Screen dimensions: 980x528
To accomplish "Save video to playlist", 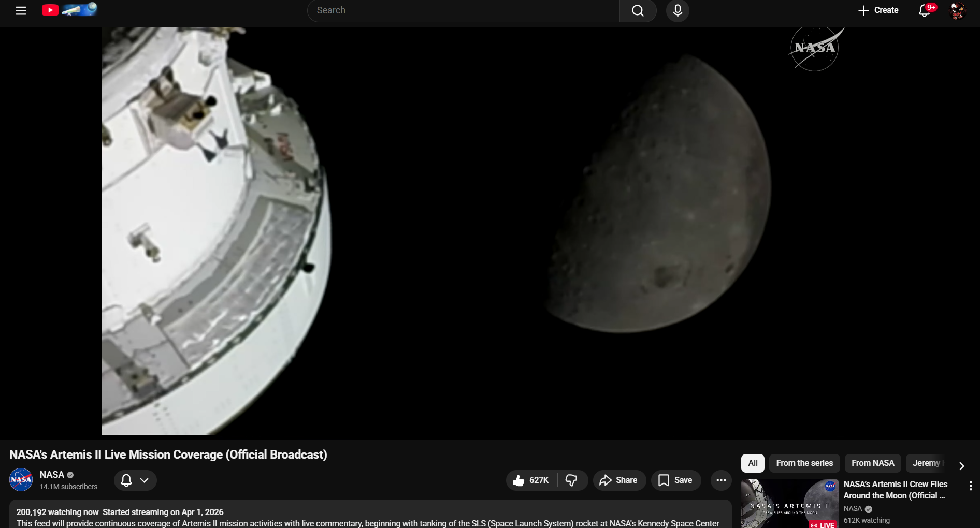I will pyautogui.click(x=675, y=480).
